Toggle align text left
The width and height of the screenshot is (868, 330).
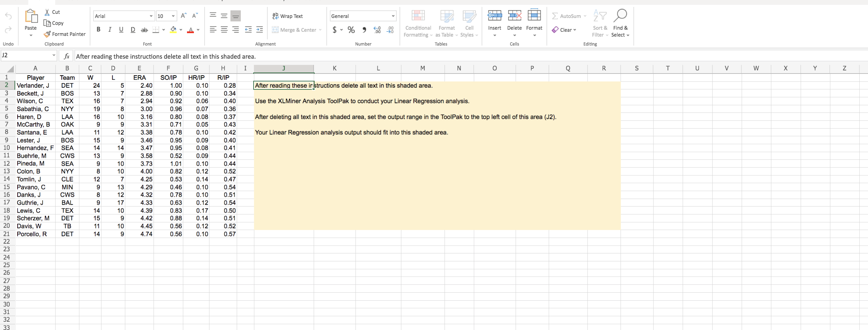[213, 30]
